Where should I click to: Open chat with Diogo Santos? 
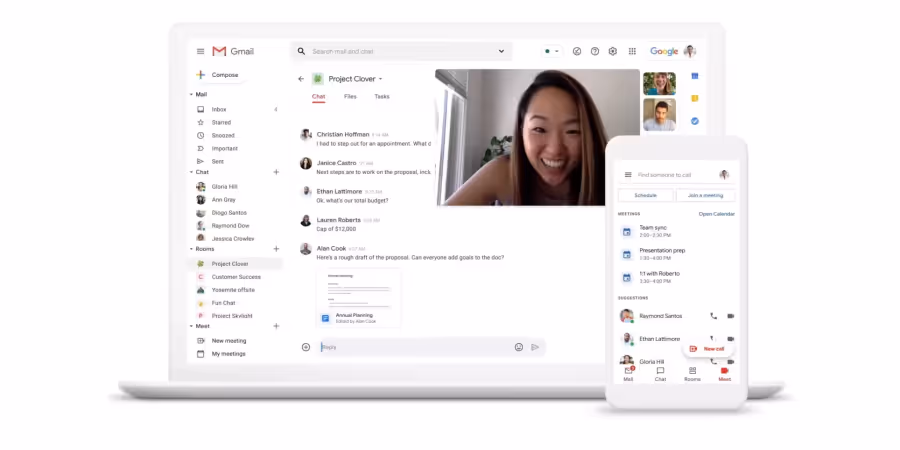click(229, 212)
